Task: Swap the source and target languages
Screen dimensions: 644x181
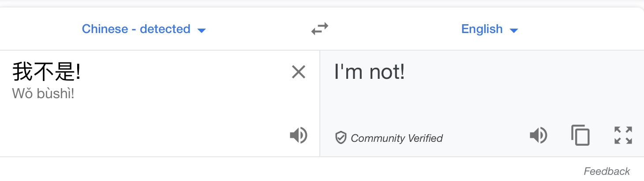Action: tap(320, 29)
